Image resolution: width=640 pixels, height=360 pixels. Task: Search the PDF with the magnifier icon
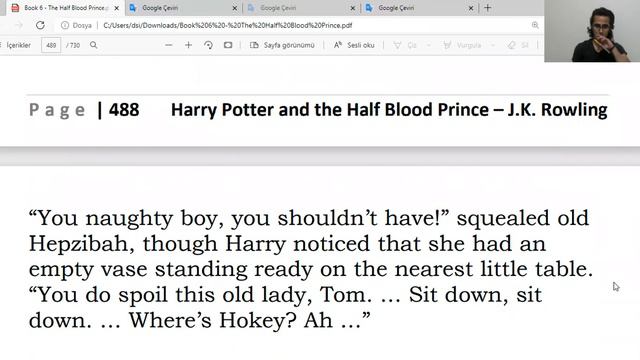coord(93,45)
